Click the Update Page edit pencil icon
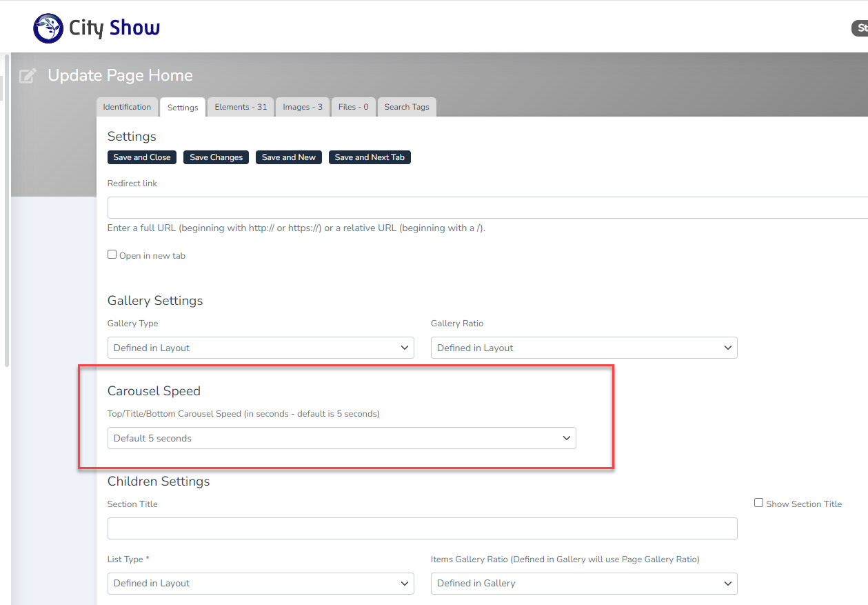 [x=28, y=76]
